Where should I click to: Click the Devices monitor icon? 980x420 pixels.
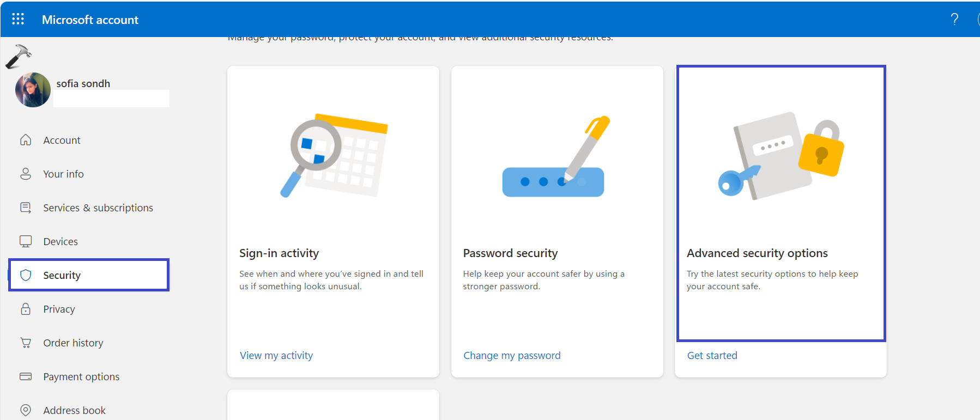click(26, 241)
